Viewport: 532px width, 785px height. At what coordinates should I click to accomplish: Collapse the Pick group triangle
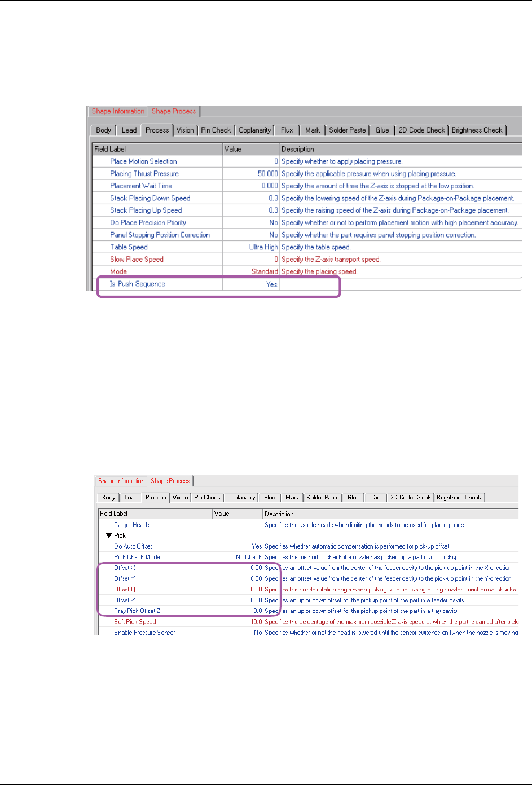(109, 536)
